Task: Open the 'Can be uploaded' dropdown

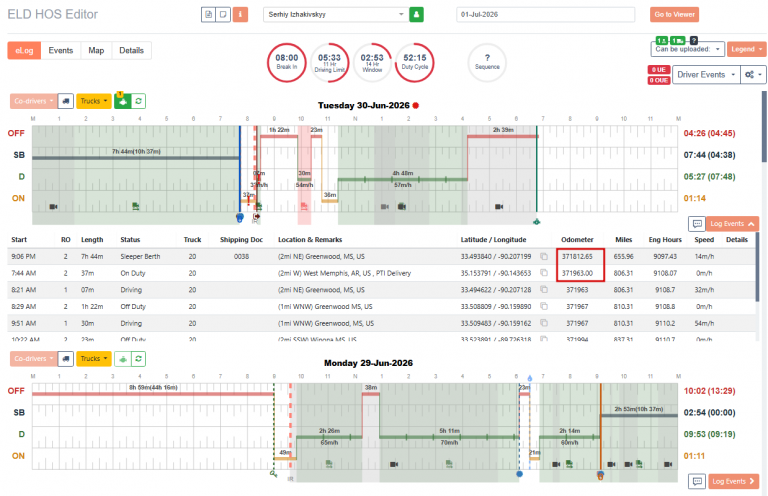Action: 687,49
